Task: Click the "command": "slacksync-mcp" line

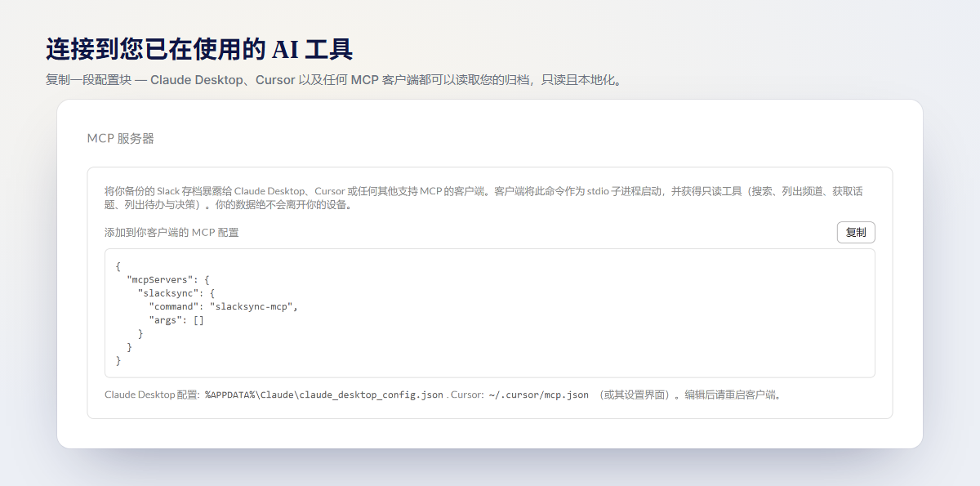Action: (224, 306)
